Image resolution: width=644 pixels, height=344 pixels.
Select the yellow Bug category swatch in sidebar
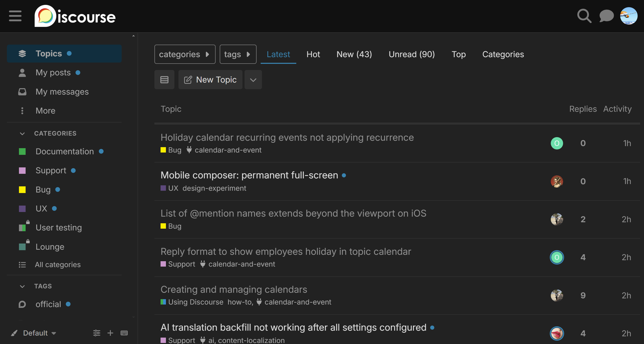22,190
